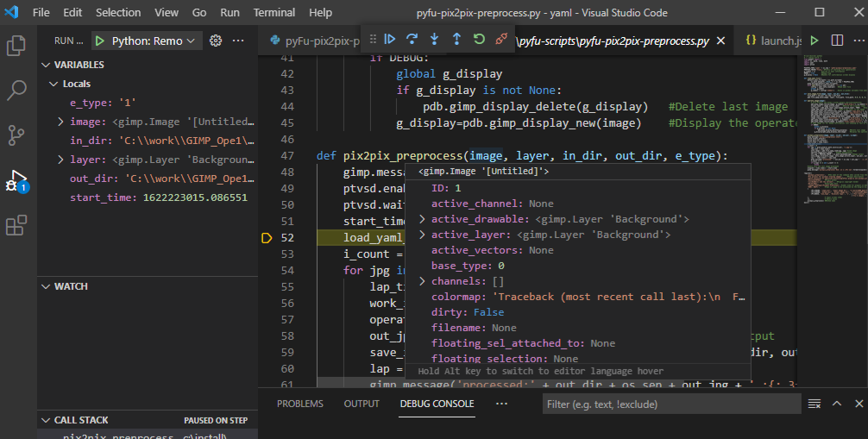Expand the image variable in Locals
Screen dimensions: 868x439
[60, 122]
